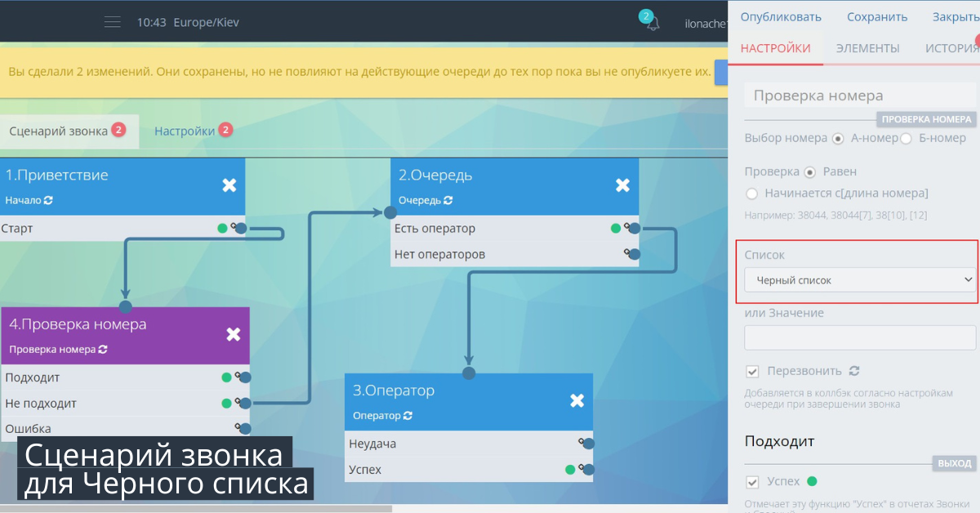The width and height of the screenshot is (980, 513).
Task: Choose the Начинается с radio option
Action: [752, 194]
